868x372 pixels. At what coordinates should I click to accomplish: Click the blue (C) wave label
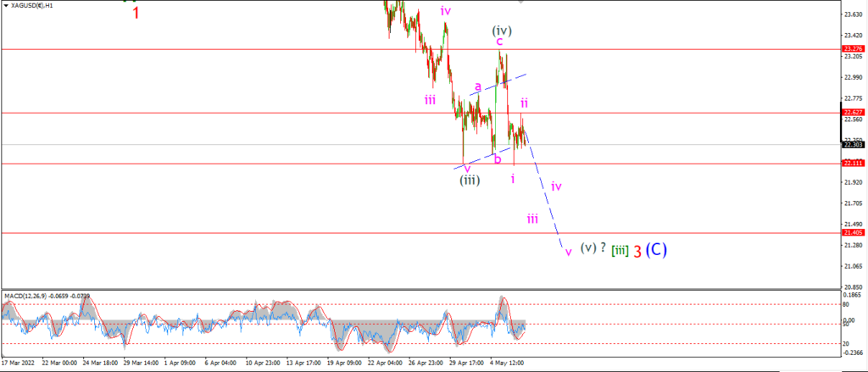tap(656, 250)
